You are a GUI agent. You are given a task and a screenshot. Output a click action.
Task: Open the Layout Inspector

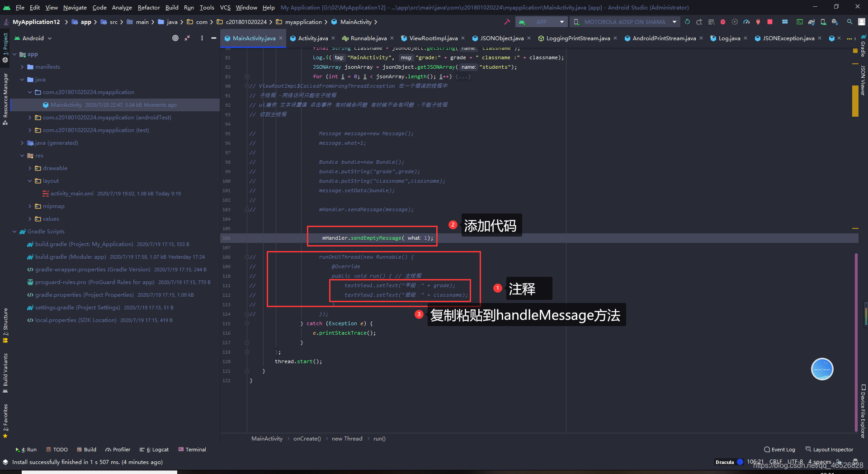[830, 450]
